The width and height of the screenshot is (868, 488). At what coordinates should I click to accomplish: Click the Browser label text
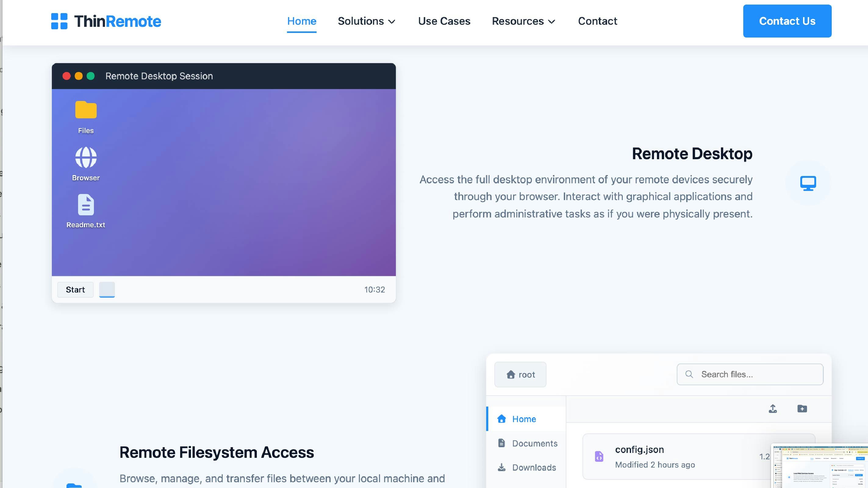pyautogui.click(x=86, y=178)
